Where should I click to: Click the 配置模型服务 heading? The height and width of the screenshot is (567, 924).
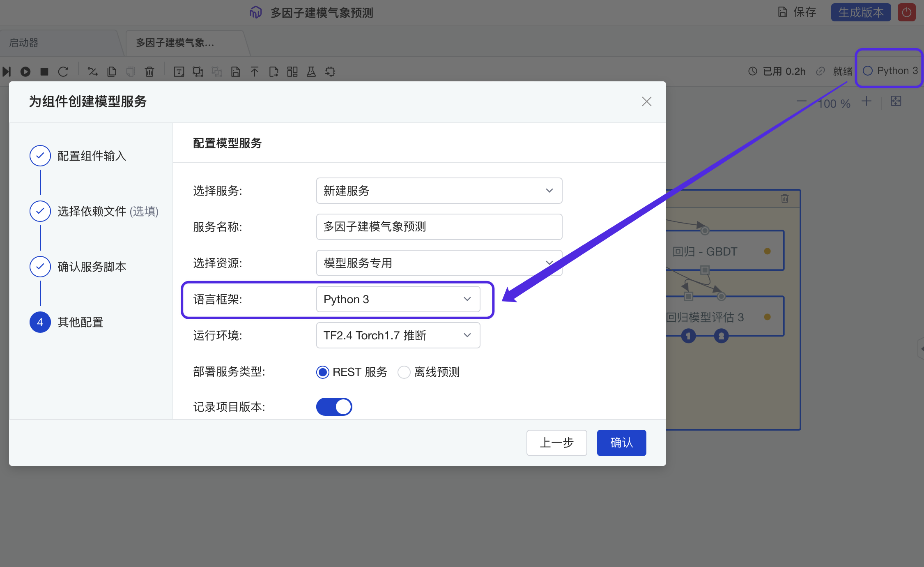point(227,143)
